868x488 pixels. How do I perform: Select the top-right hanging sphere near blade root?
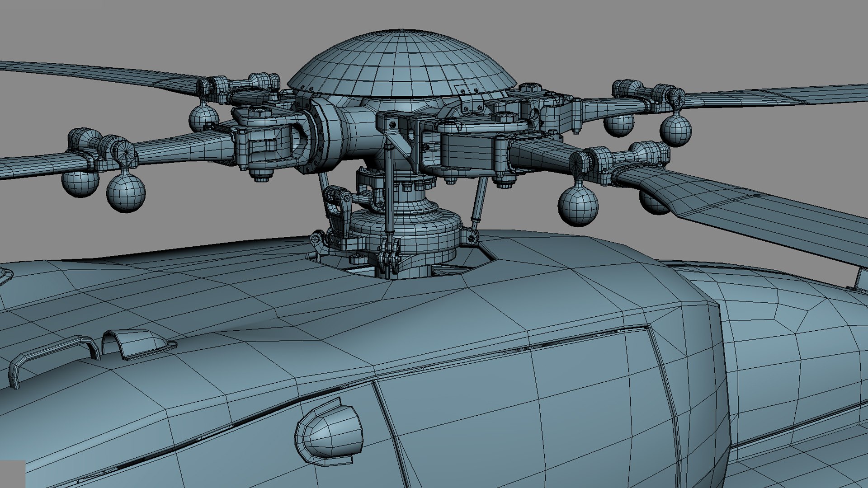[675, 130]
